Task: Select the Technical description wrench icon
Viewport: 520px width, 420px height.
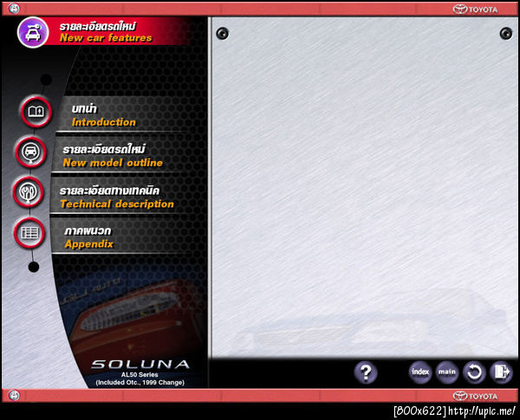Action: tap(29, 192)
